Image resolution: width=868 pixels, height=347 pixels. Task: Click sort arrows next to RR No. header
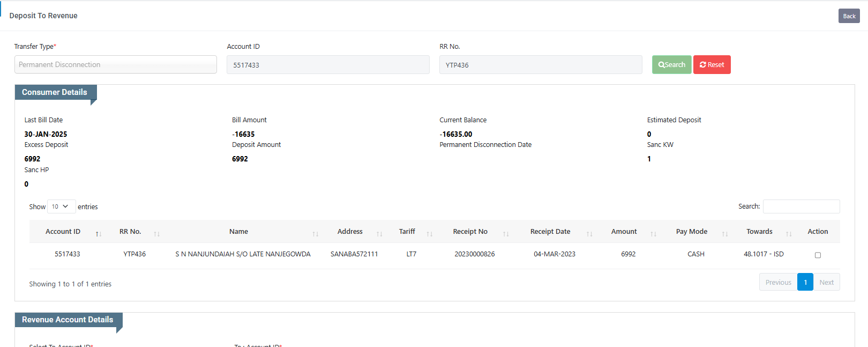pyautogui.click(x=157, y=234)
